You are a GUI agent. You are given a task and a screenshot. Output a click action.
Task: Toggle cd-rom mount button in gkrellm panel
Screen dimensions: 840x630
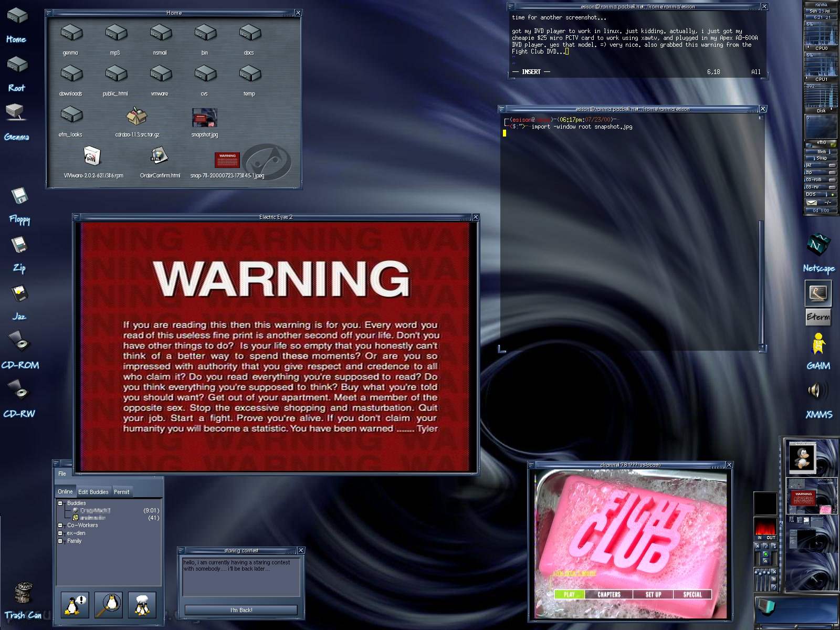tap(832, 180)
